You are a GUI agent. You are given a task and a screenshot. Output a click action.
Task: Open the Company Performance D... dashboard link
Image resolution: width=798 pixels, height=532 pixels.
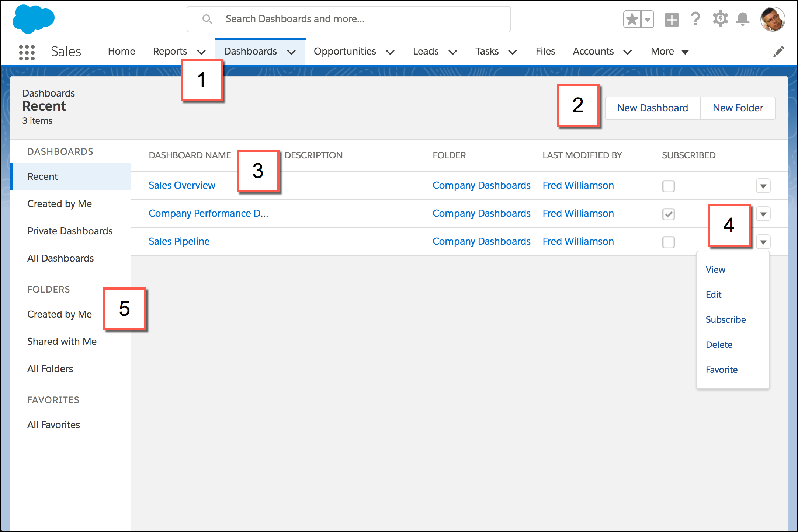[208, 213]
